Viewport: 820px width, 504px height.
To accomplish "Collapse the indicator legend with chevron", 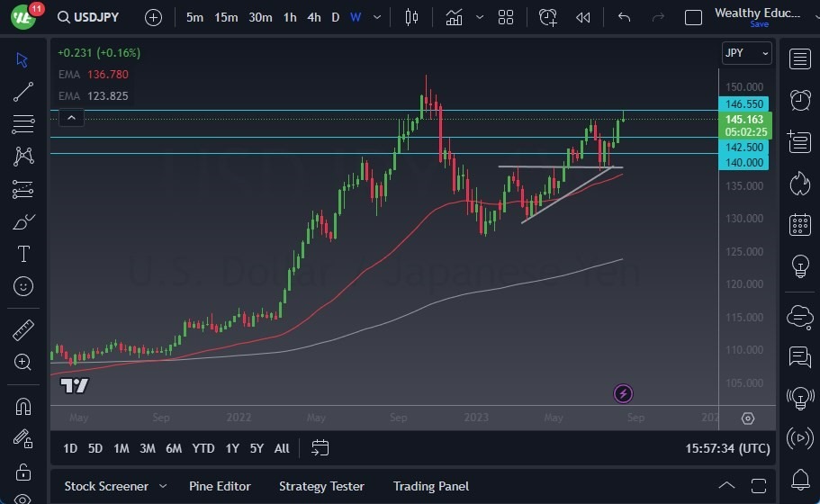I will coord(72,118).
